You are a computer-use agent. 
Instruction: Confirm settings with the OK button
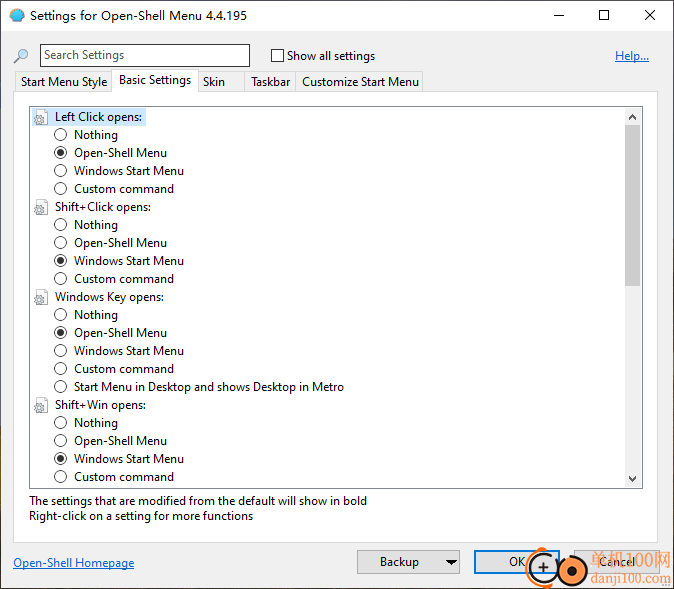tap(517, 562)
